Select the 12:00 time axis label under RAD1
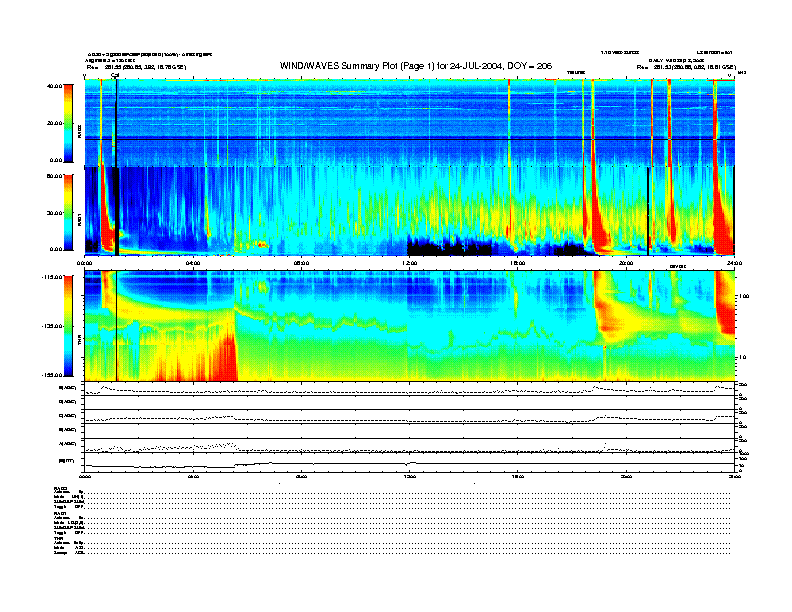This screenshot has width=792, height=612. [x=410, y=263]
